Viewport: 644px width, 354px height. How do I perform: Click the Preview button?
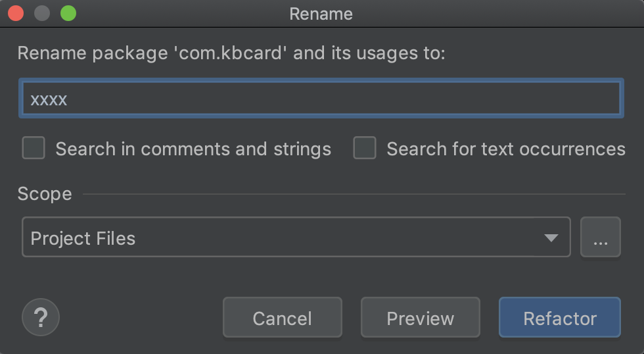coord(421,317)
